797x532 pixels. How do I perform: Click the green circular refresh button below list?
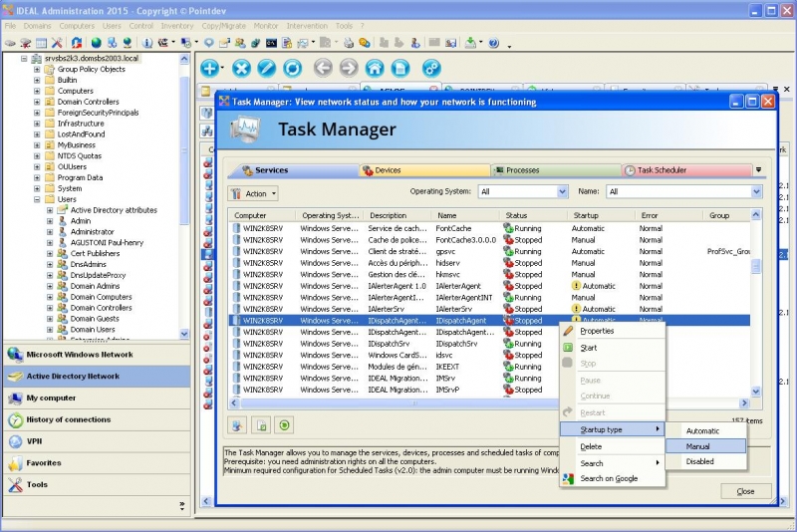pos(285,425)
